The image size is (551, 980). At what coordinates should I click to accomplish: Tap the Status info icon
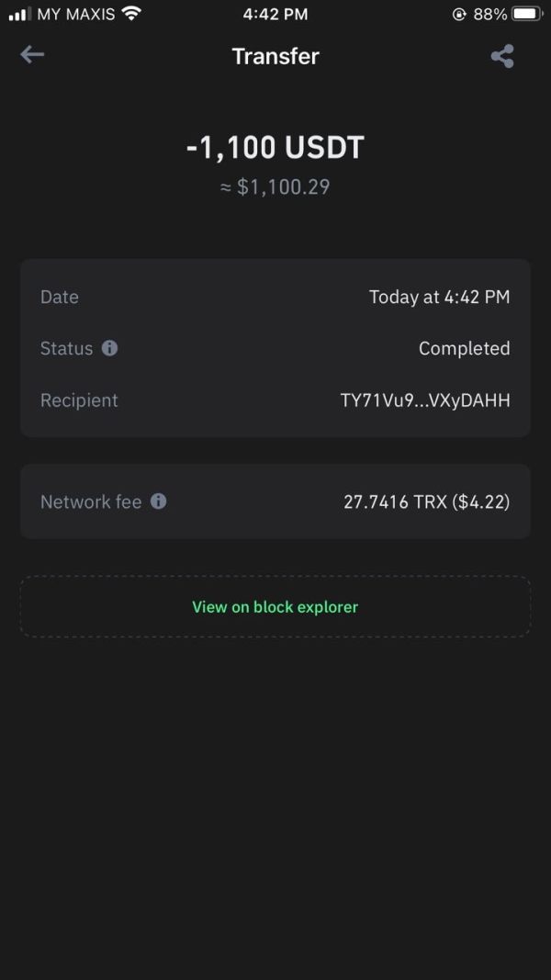(109, 348)
